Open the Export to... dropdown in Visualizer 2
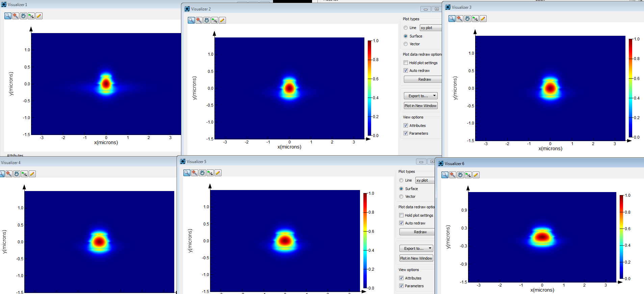The width and height of the screenshot is (644, 294). click(420, 96)
